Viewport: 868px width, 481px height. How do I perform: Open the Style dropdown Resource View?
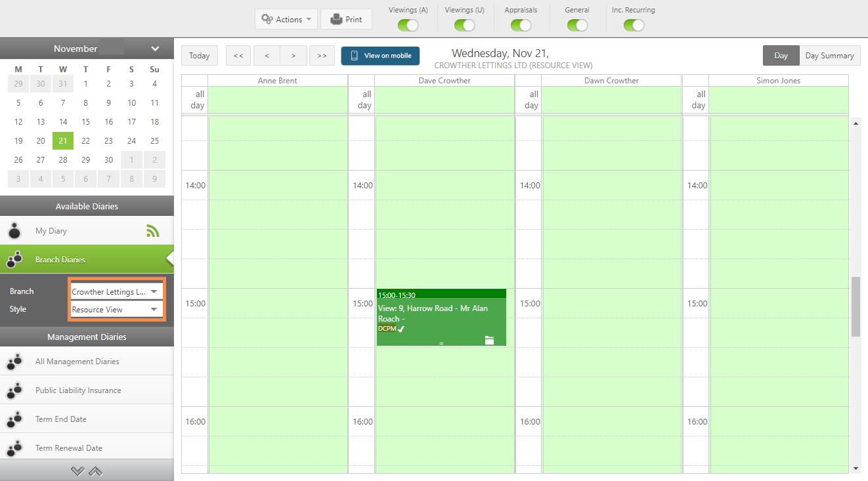tap(116, 309)
